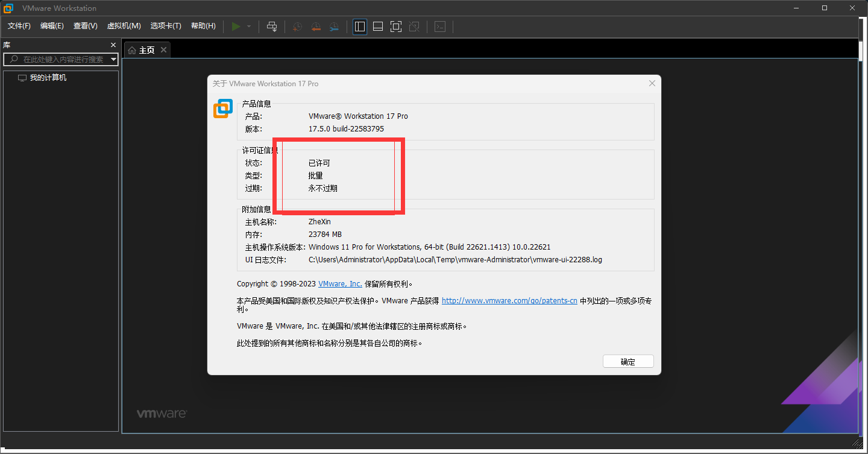Open the snapshot manager wrench icon

pyautogui.click(x=334, y=27)
